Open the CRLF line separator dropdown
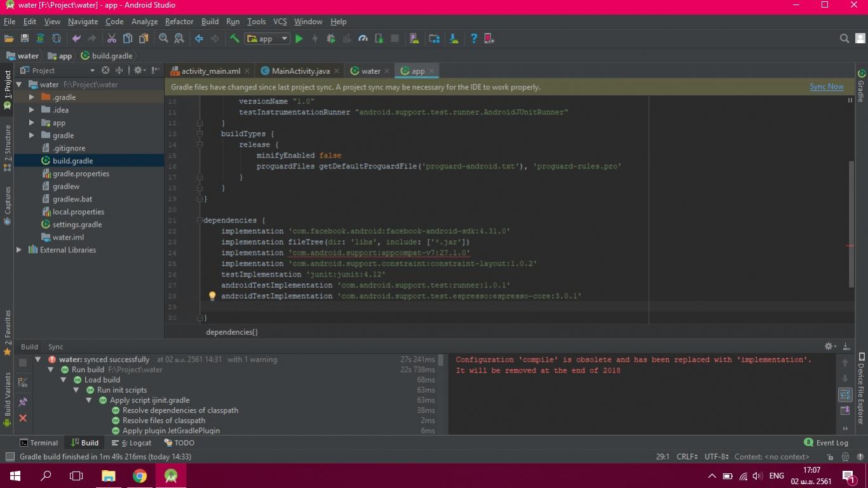Image resolution: width=868 pixels, height=488 pixels. point(687,457)
